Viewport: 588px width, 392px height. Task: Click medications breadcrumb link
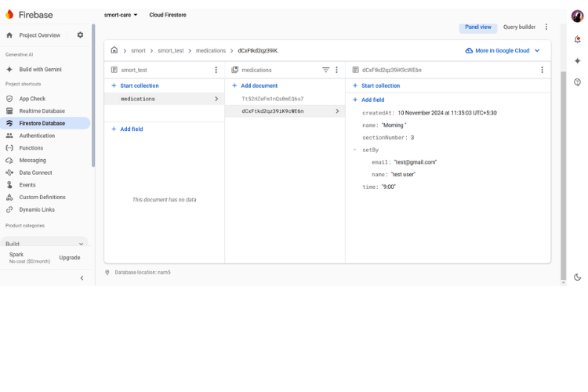pos(211,51)
